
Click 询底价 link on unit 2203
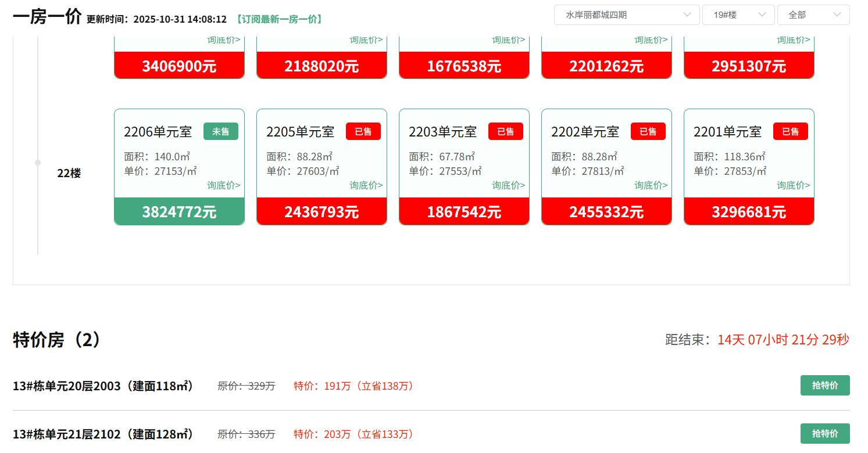coord(508,185)
